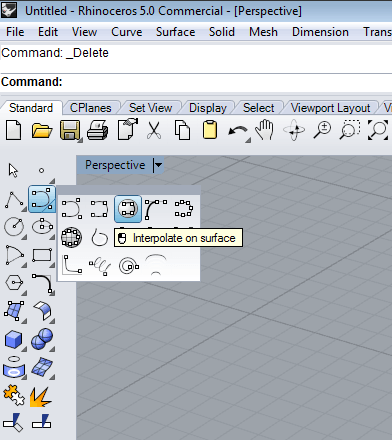Click highlighted Curve tool in left sidebar
The width and height of the screenshot is (392, 440).
click(42, 199)
